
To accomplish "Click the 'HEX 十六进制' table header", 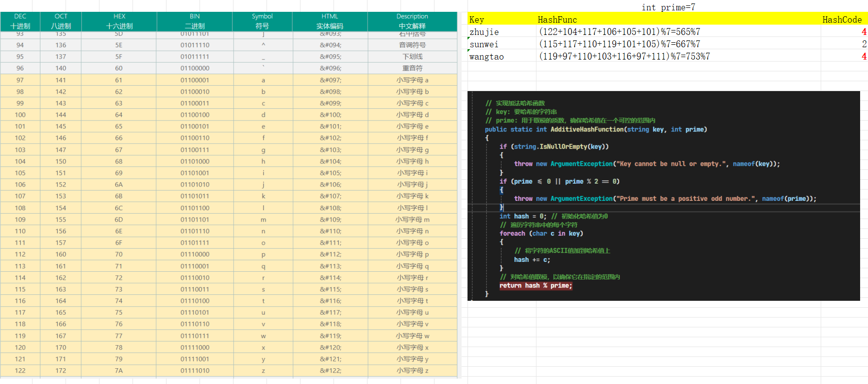I will pyautogui.click(x=119, y=21).
